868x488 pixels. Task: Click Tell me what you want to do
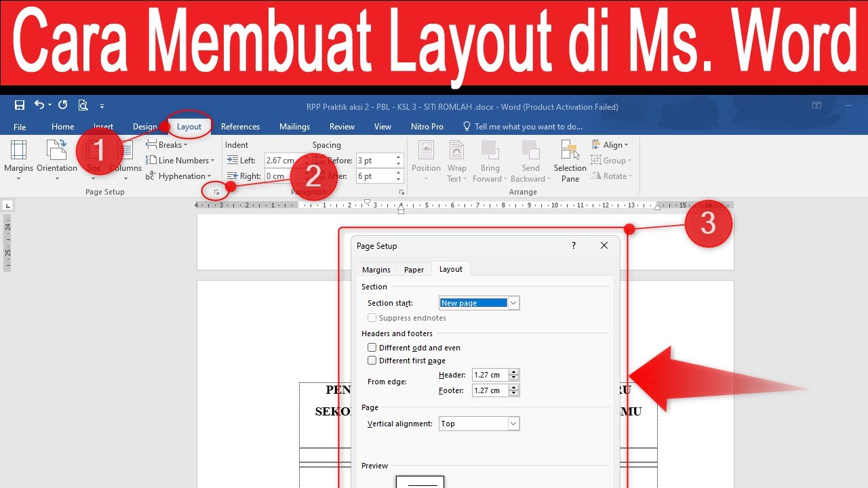(522, 127)
